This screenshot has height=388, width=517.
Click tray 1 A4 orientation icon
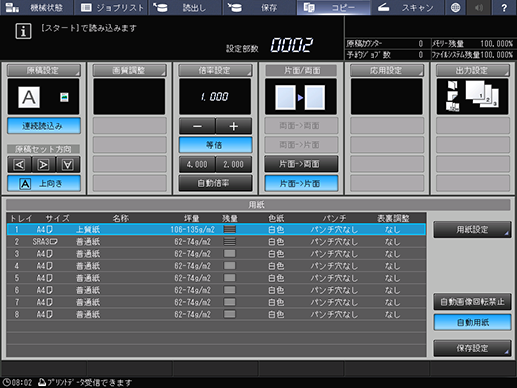pos(50,229)
